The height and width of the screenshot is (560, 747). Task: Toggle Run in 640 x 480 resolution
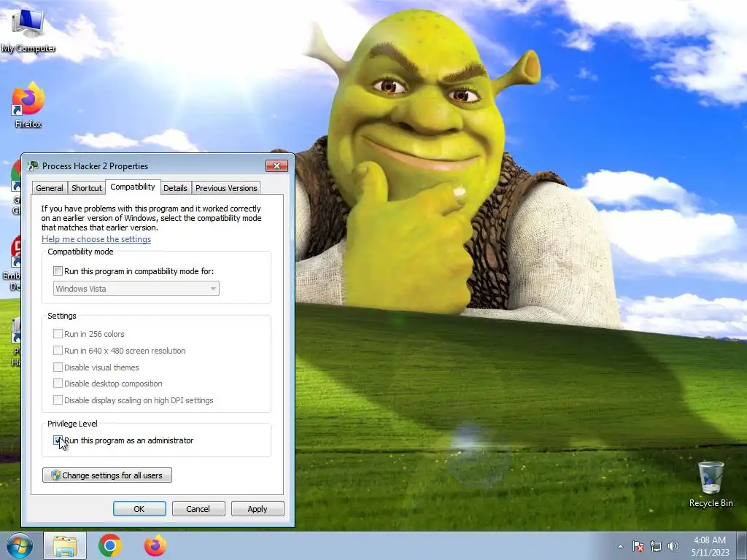[x=58, y=351]
